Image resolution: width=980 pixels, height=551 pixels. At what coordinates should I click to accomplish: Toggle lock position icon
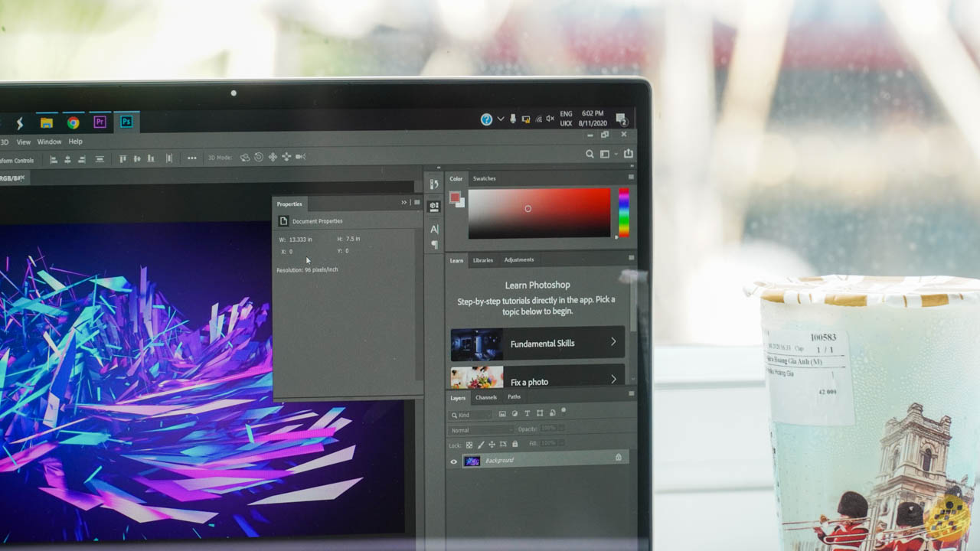tap(492, 444)
